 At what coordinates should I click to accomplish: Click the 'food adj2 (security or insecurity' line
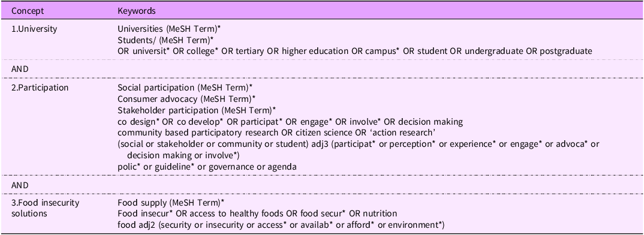click(x=281, y=225)
